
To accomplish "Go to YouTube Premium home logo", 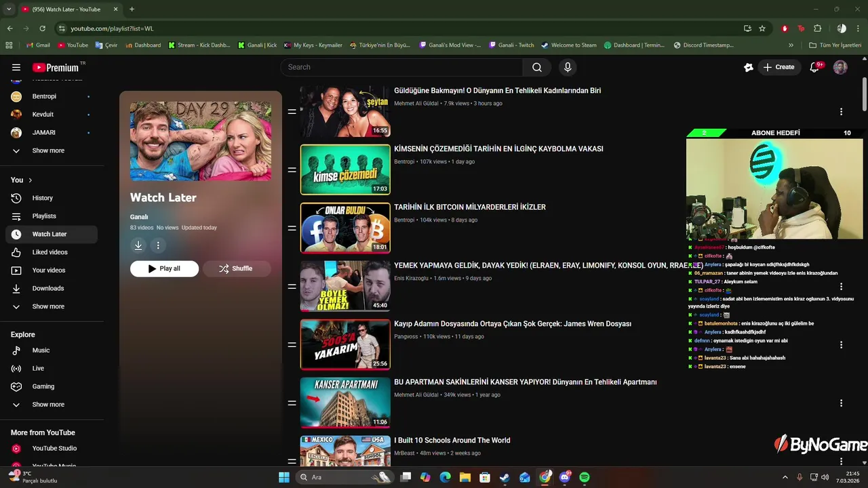I will click(x=56, y=67).
